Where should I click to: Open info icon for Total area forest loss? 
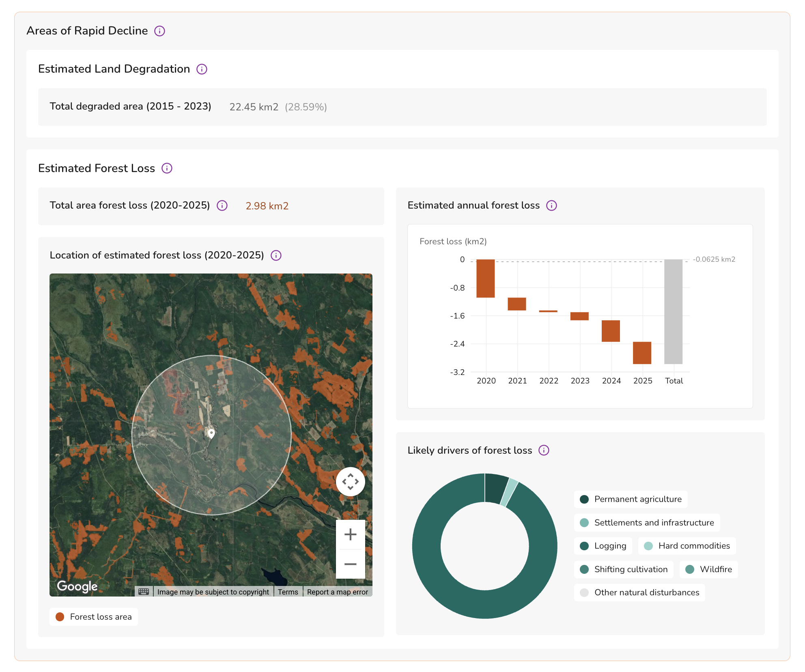tap(222, 206)
